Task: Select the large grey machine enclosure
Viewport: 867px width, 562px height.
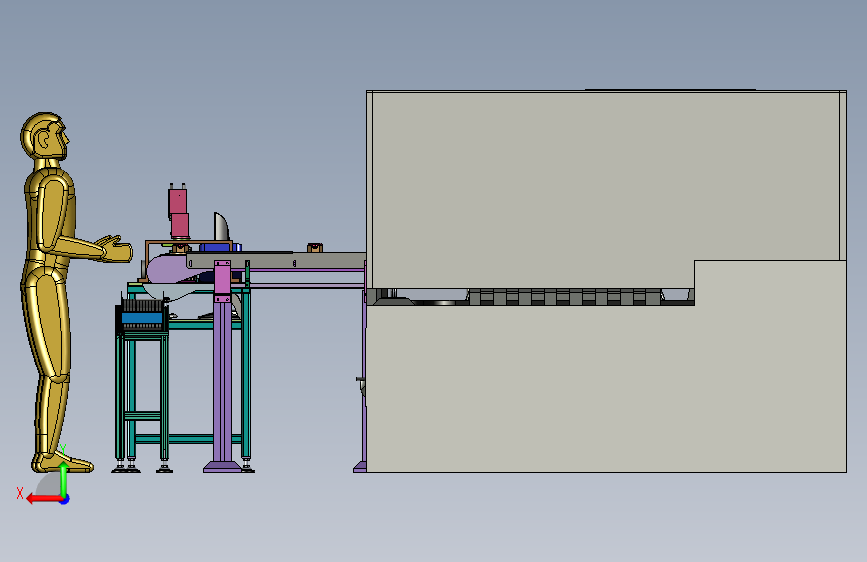Action: click(x=606, y=281)
